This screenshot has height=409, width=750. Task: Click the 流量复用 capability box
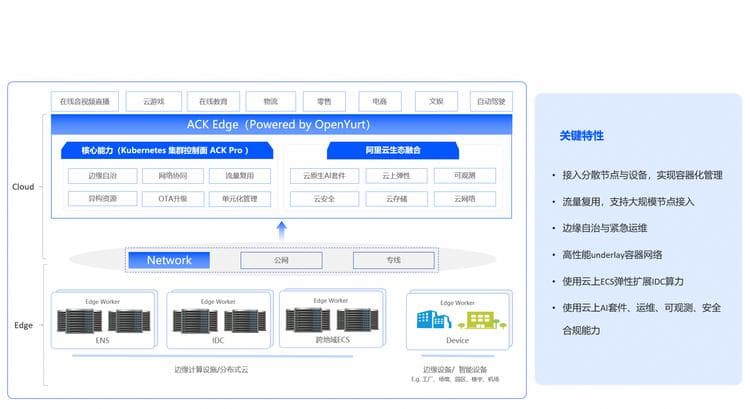pyautogui.click(x=240, y=176)
